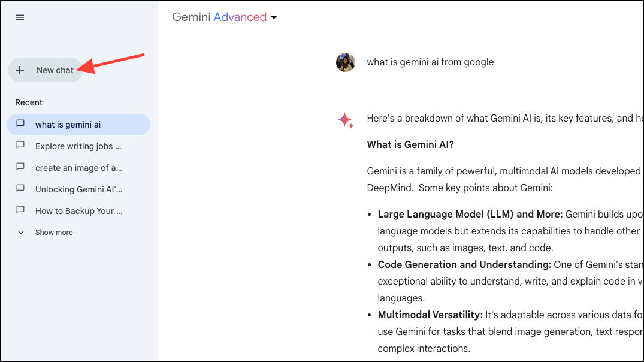Open the 'Unlocking Gemini AI'...' chat
This screenshot has width=644, height=362.
click(78, 189)
